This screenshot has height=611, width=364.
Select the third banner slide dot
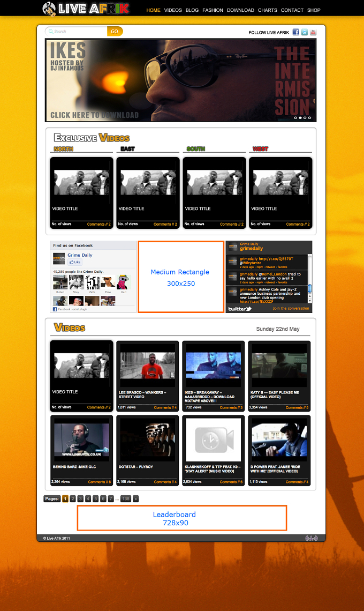(x=305, y=118)
